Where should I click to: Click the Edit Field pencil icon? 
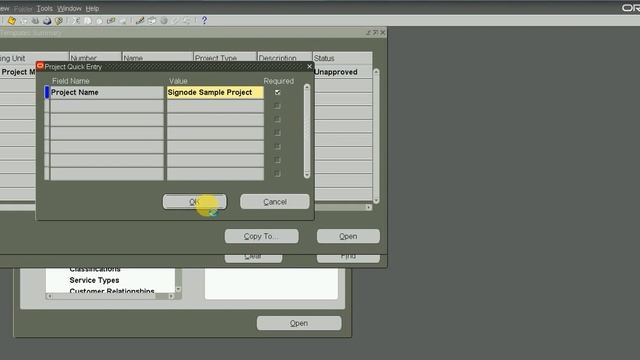pos(140,20)
